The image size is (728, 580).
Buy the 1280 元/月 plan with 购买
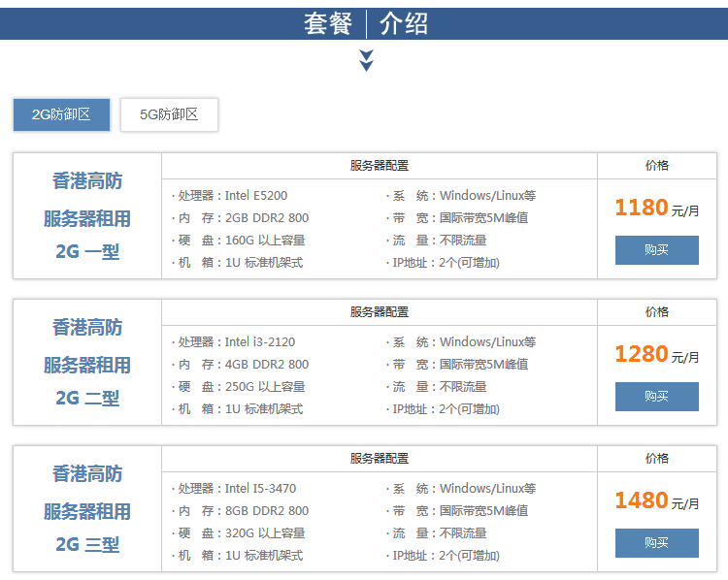pos(656,397)
